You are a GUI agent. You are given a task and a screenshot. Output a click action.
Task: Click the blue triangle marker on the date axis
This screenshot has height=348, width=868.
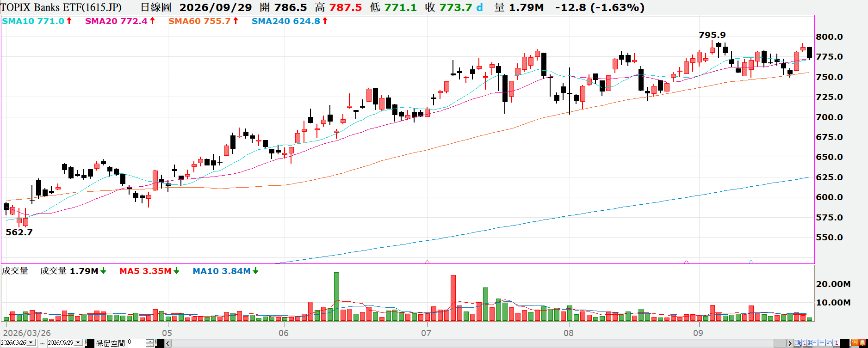coord(751,262)
